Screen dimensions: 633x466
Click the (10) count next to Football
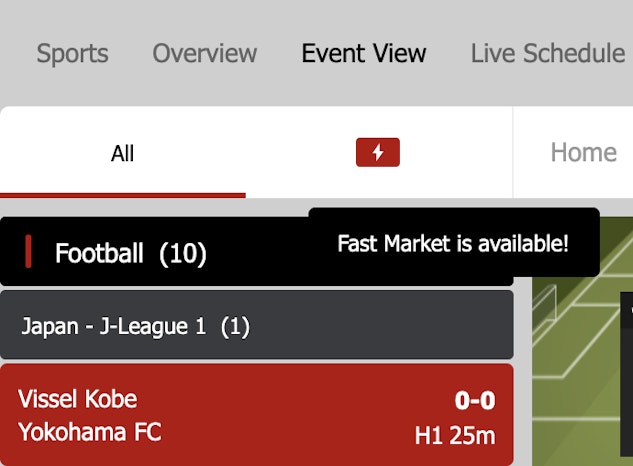[x=183, y=254]
